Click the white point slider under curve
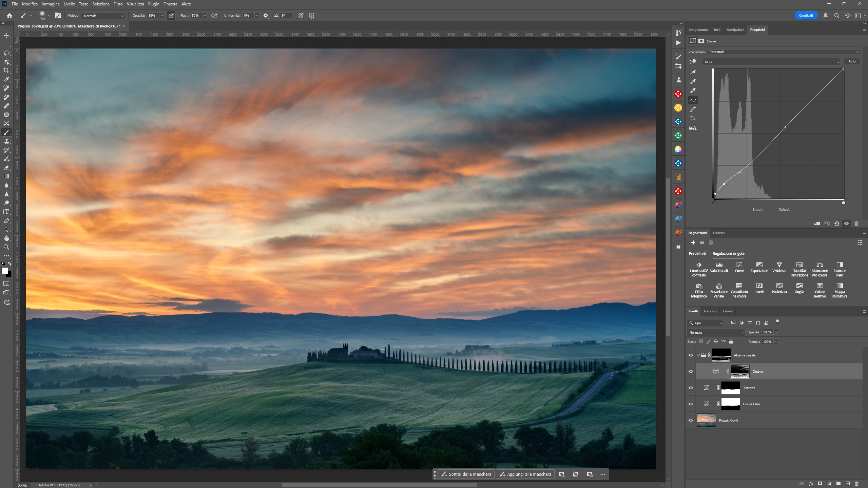868x488 pixels. (844, 202)
